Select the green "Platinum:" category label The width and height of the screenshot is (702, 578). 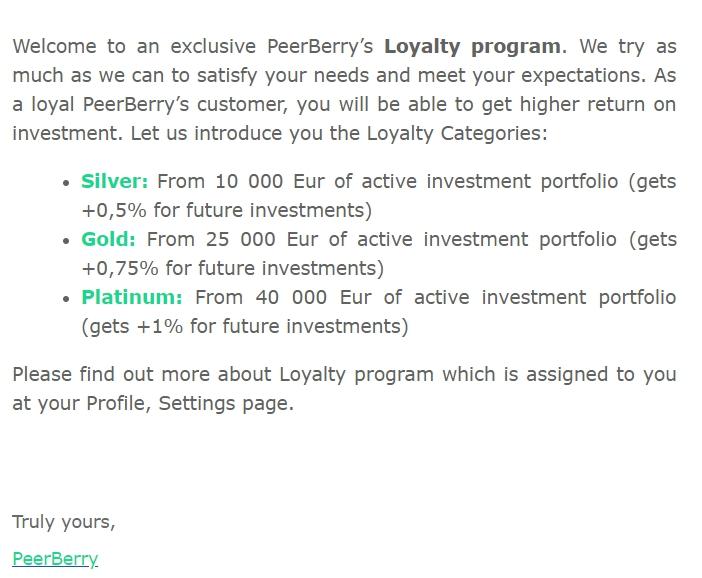(x=132, y=297)
